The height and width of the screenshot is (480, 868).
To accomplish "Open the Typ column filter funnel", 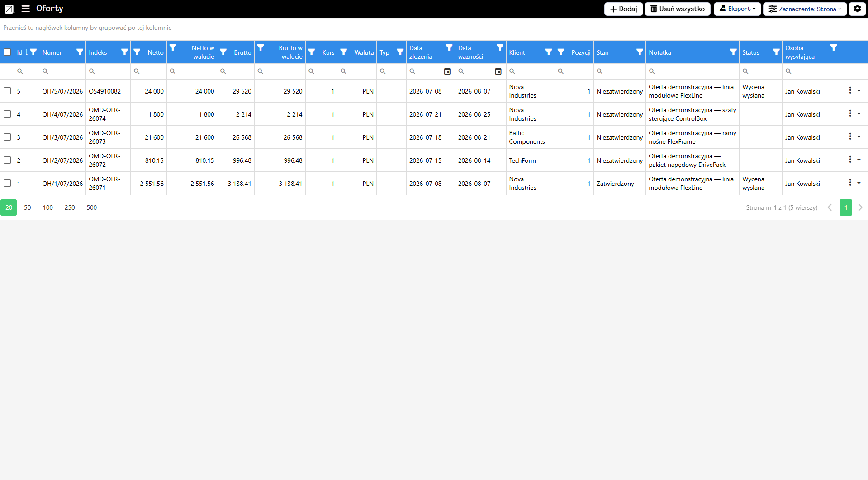I will point(400,52).
